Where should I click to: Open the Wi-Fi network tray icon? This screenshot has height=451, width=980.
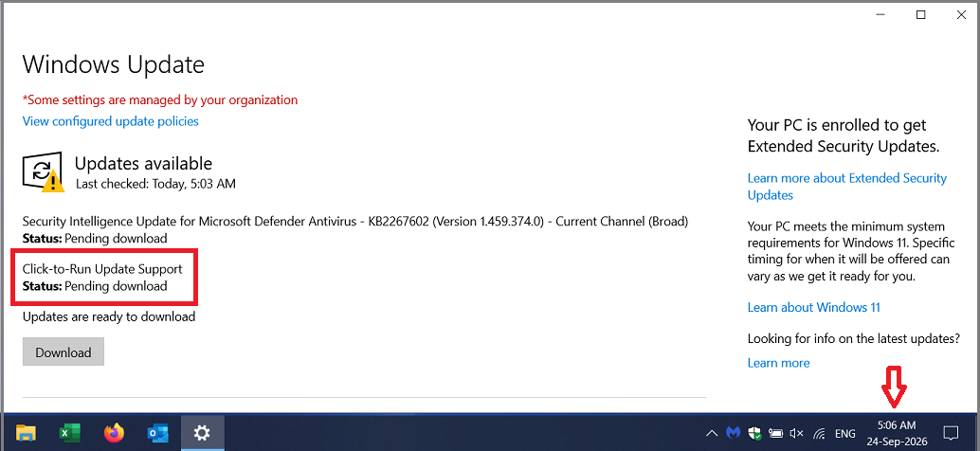[819, 433]
